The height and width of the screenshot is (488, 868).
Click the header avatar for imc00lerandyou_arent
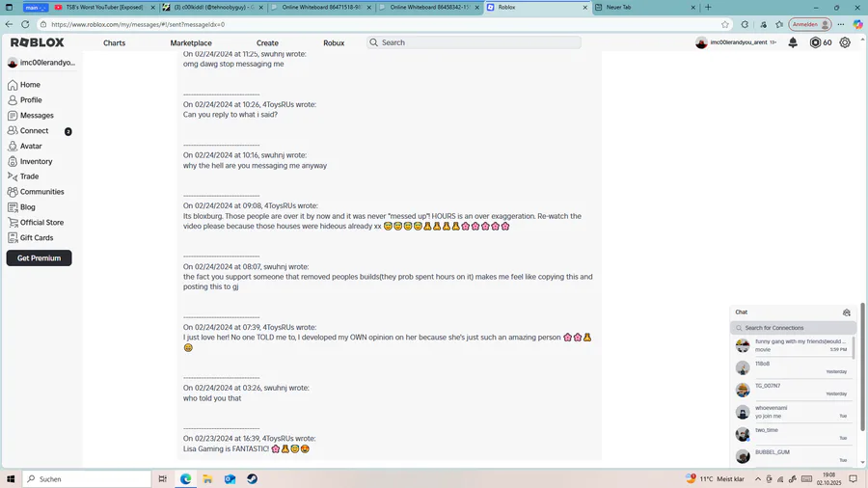coord(701,42)
